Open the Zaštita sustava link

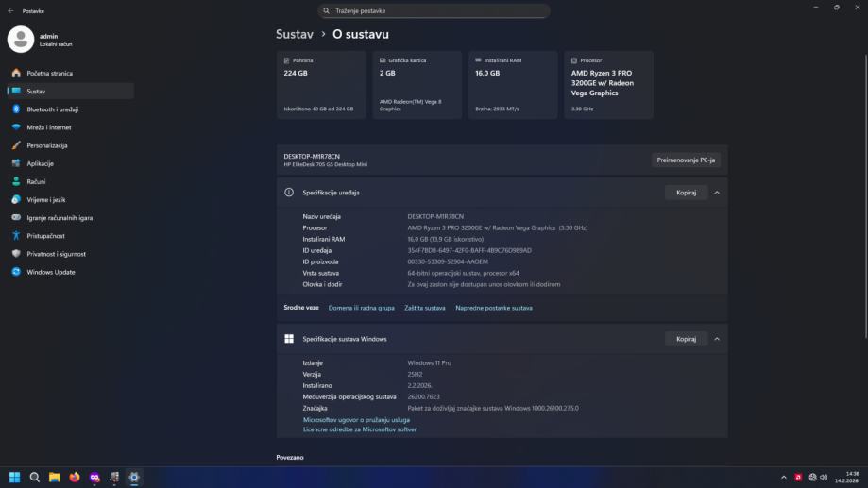[x=425, y=308]
